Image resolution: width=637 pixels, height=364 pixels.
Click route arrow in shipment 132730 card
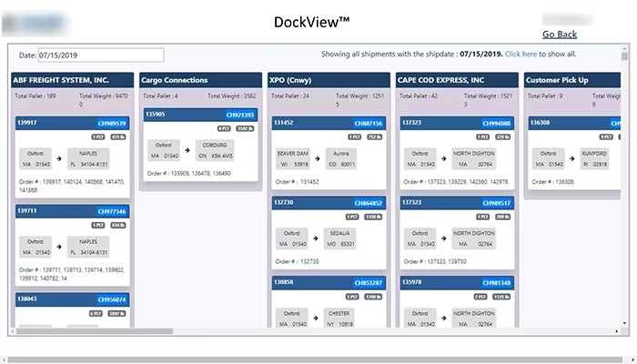click(x=316, y=238)
